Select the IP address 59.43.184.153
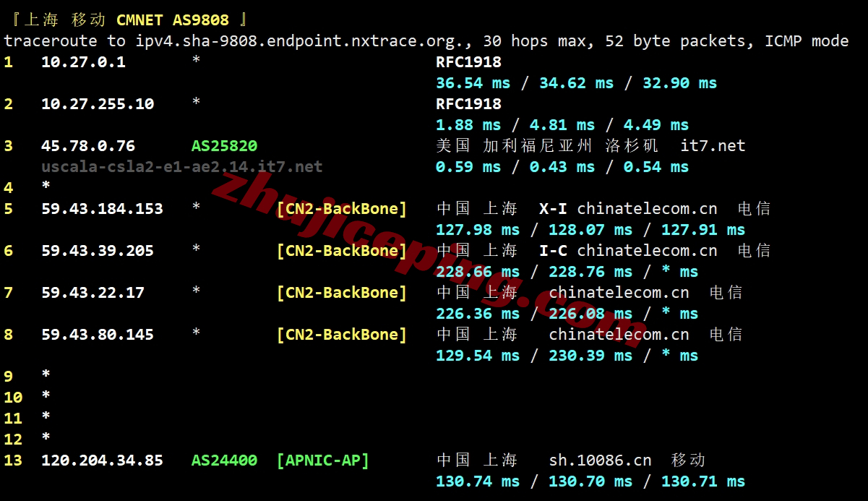 [102, 209]
